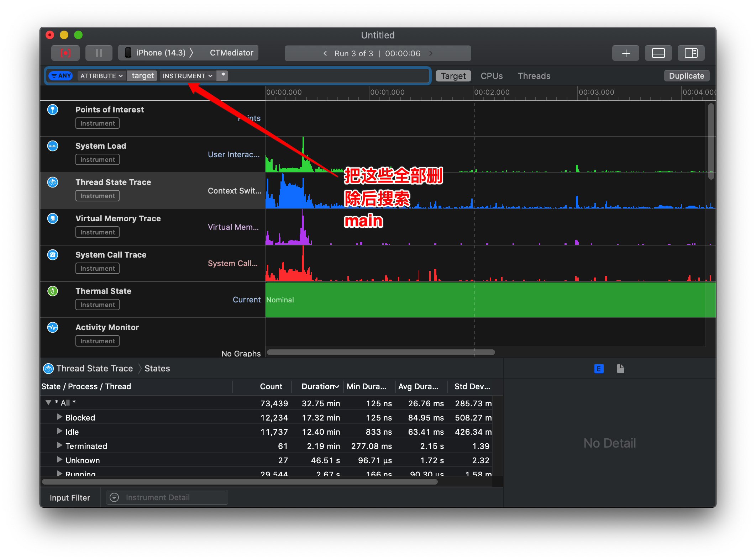Image resolution: width=756 pixels, height=560 pixels.
Task: Click the Thread State Trace icon
Action: pyautogui.click(x=53, y=182)
